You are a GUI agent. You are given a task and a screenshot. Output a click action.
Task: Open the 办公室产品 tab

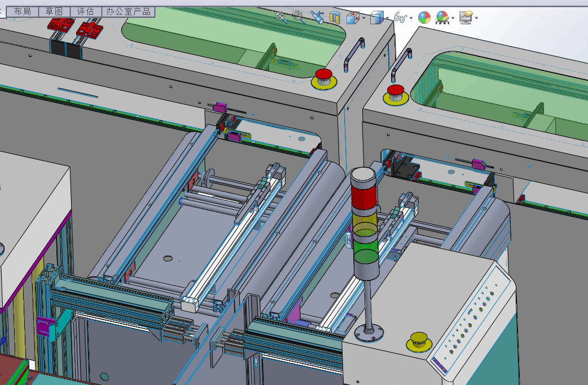[129, 12]
